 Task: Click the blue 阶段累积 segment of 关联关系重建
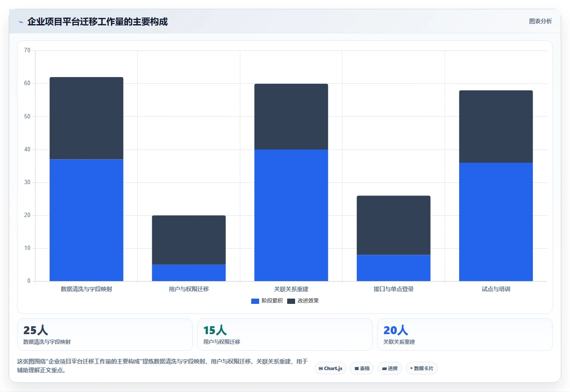[291, 215]
